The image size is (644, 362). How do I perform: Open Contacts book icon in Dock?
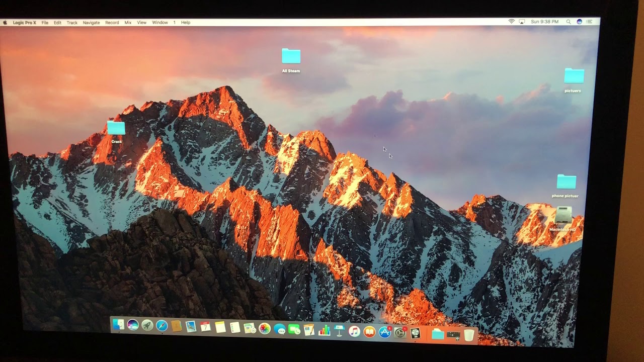[x=176, y=326]
